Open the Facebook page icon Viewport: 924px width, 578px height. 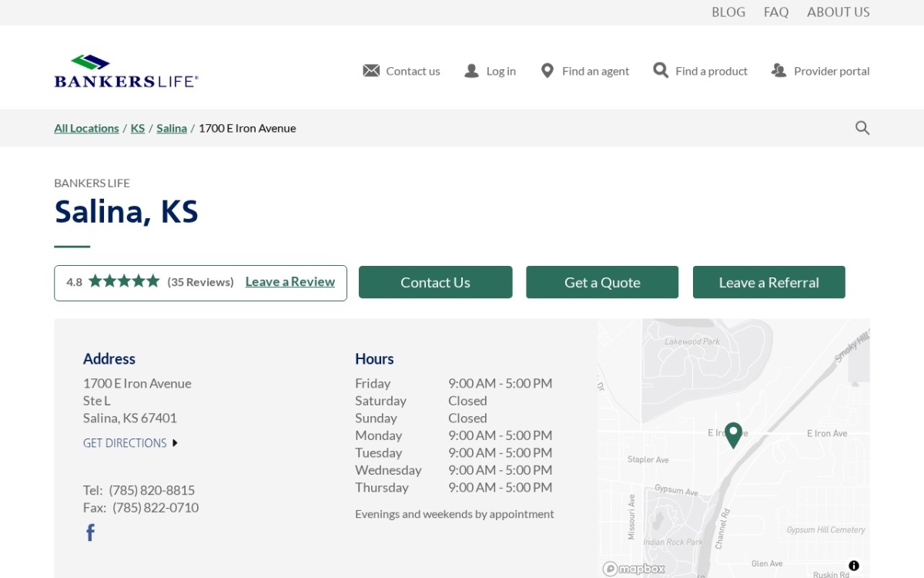click(90, 533)
